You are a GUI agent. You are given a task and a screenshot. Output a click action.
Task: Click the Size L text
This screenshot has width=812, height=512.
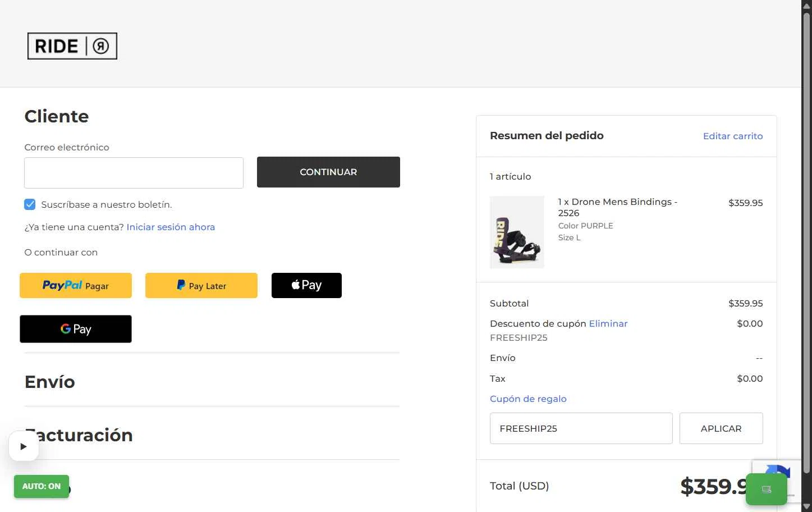tap(569, 237)
